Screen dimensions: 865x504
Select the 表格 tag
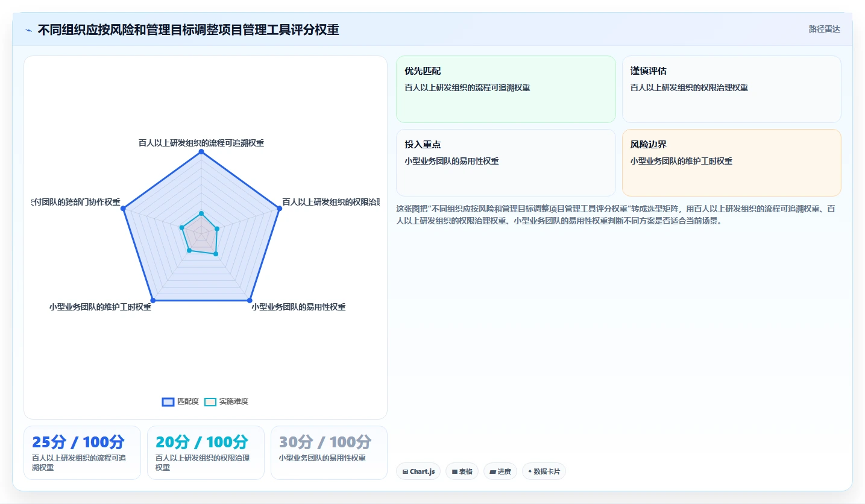(462, 471)
